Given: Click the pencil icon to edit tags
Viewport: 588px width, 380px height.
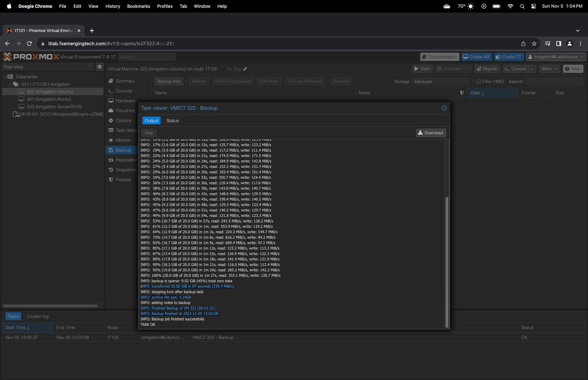Looking at the screenshot, I should (245, 69).
